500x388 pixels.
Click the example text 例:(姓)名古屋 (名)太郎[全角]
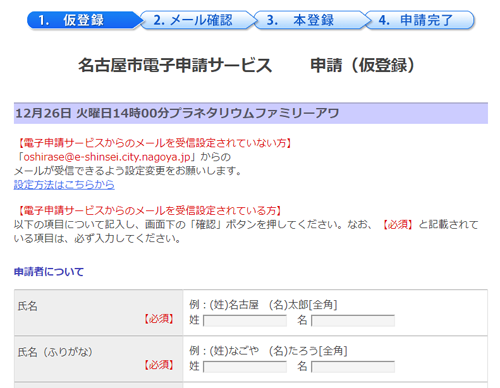click(263, 304)
